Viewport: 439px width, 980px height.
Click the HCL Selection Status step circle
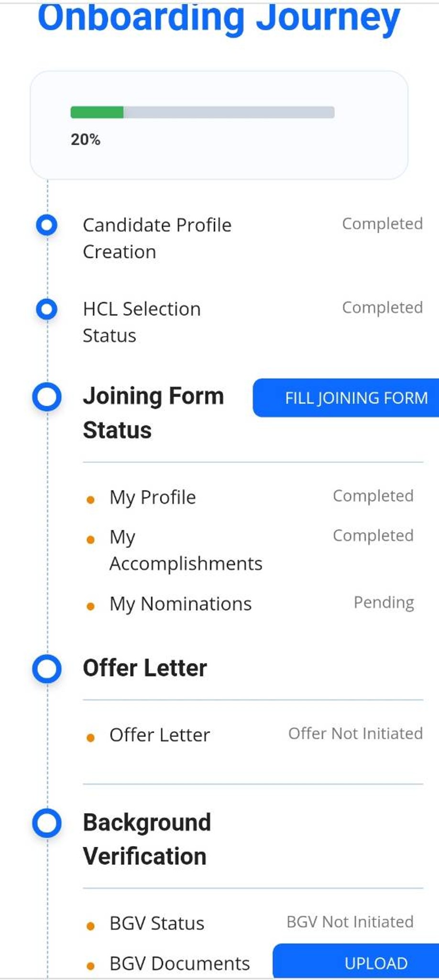(47, 309)
